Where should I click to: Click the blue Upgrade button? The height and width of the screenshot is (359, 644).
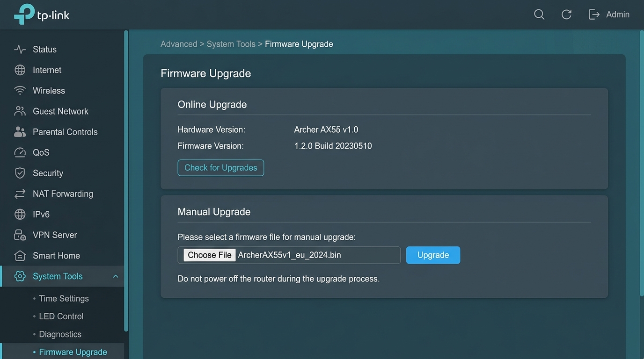[x=433, y=255]
